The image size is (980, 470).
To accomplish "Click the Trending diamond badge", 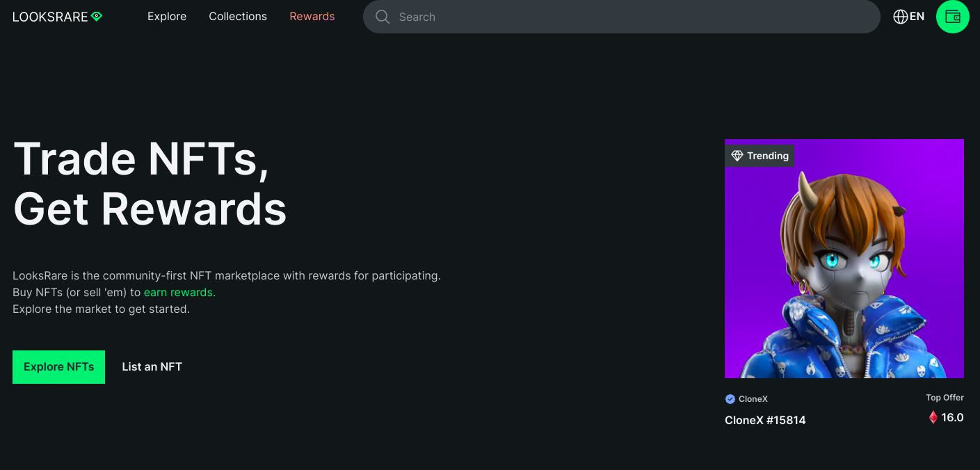I will click(760, 156).
